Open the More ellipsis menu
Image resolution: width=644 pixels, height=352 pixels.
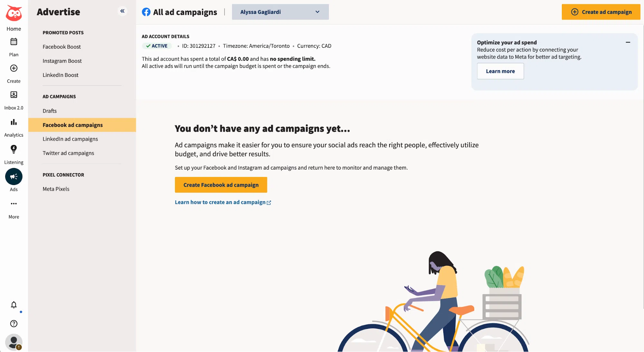tap(13, 204)
